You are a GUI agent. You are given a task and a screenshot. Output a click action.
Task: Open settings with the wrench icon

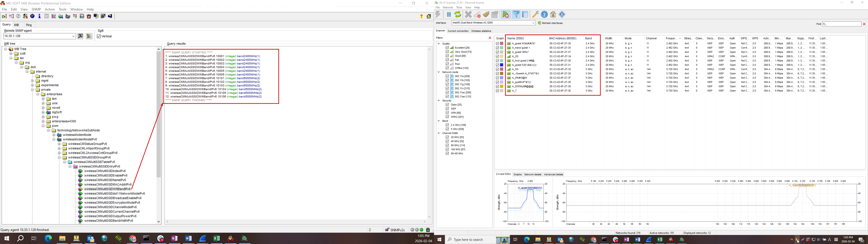tap(535, 14)
